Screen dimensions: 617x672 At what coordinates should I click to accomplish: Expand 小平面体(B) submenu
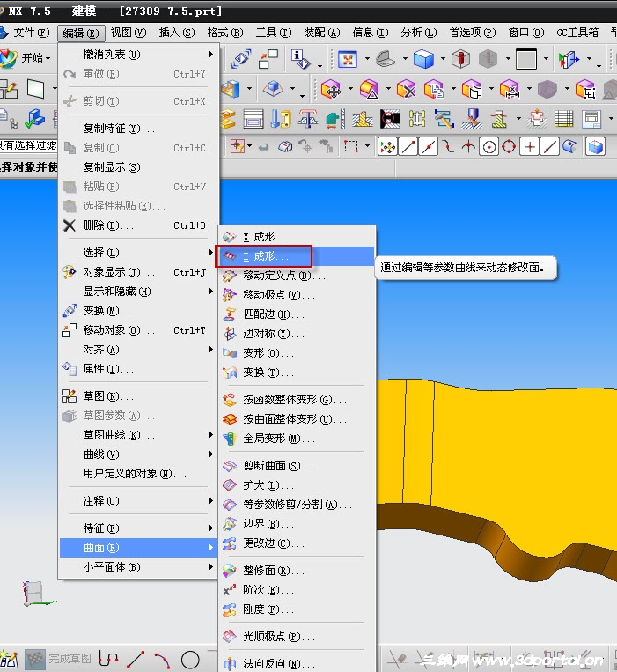[138, 567]
